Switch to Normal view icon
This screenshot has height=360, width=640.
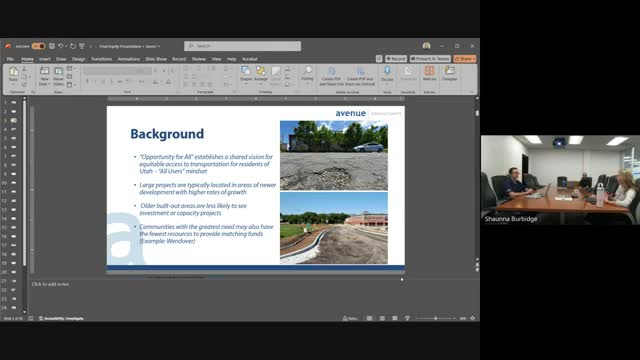369,318
